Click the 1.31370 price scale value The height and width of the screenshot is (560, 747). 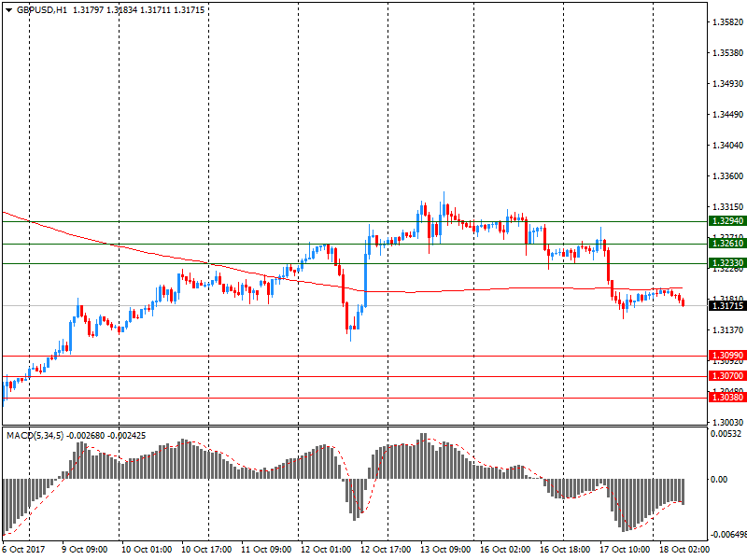click(x=728, y=330)
